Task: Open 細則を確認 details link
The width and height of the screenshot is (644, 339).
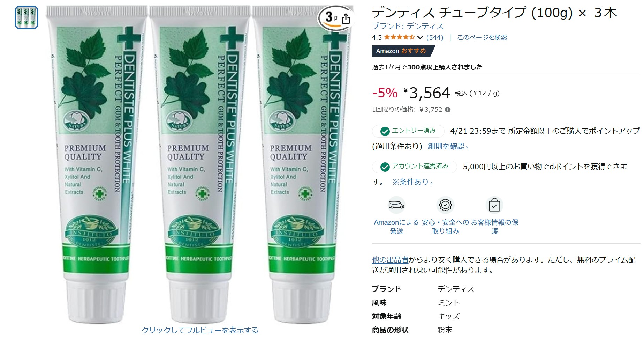Action: pyautogui.click(x=448, y=146)
